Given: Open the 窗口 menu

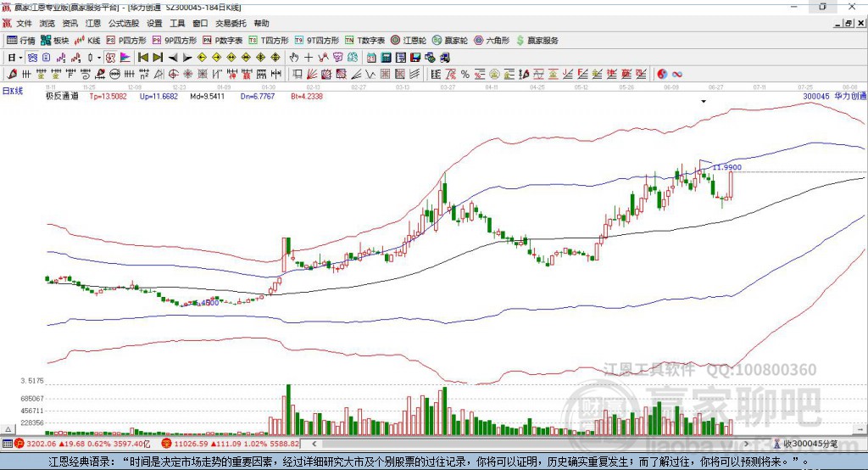Looking at the screenshot, I should pos(200,23).
